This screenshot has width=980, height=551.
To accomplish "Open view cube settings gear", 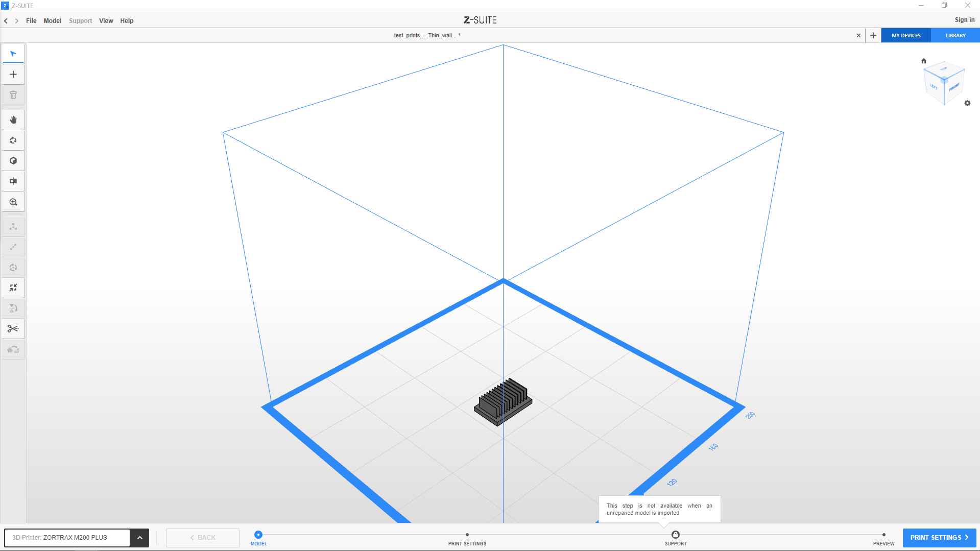I will tap(967, 103).
